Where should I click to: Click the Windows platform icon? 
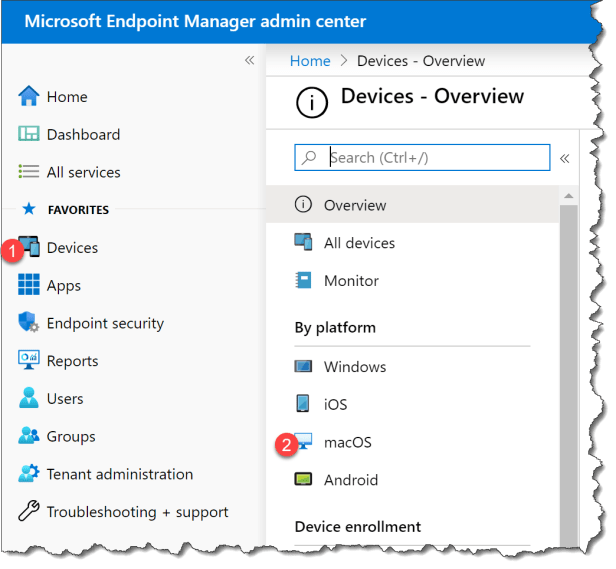tap(303, 366)
